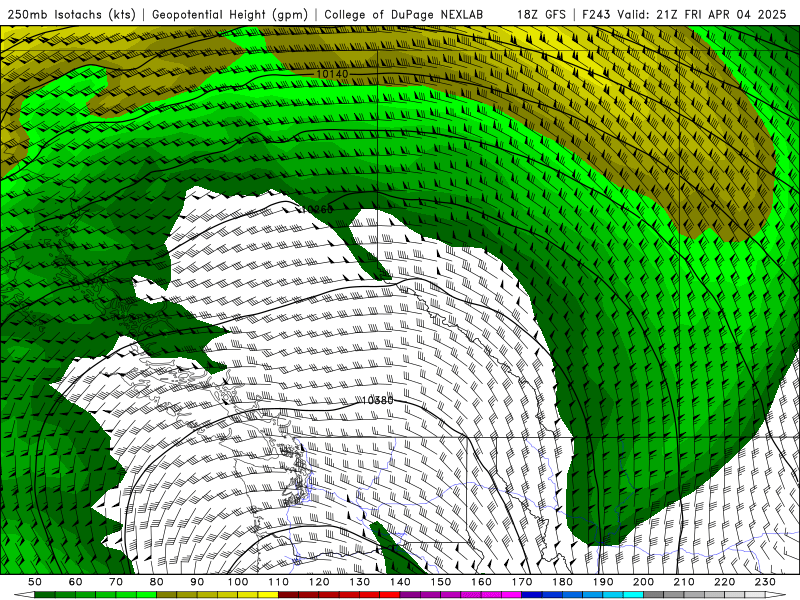Image resolution: width=800 pixels, height=600 pixels.
Task: Click the 10140 height contour label
Action: tap(332, 74)
